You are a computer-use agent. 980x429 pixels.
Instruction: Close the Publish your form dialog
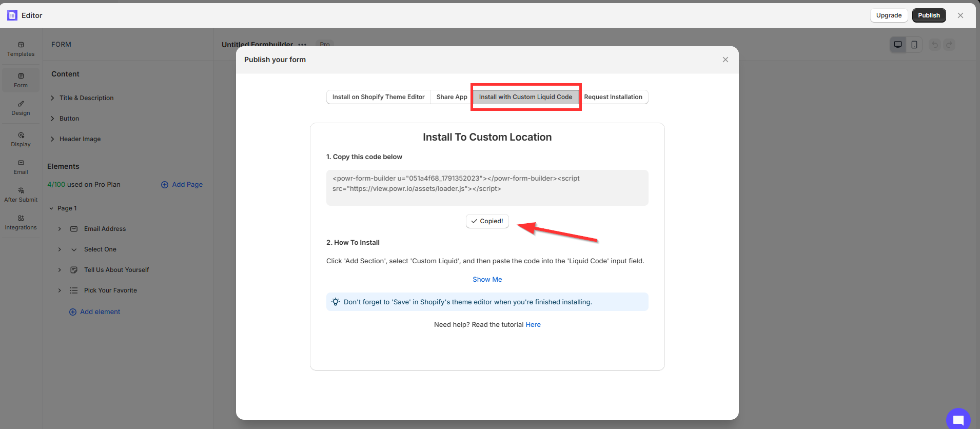coord(726,60)
